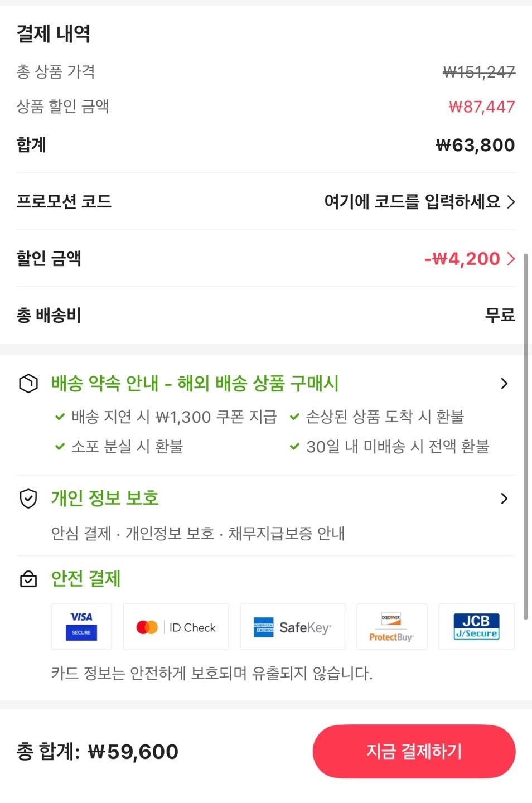Click the delivery guarantee package icon
532x803 pixels.
click(x=28, y=383)
